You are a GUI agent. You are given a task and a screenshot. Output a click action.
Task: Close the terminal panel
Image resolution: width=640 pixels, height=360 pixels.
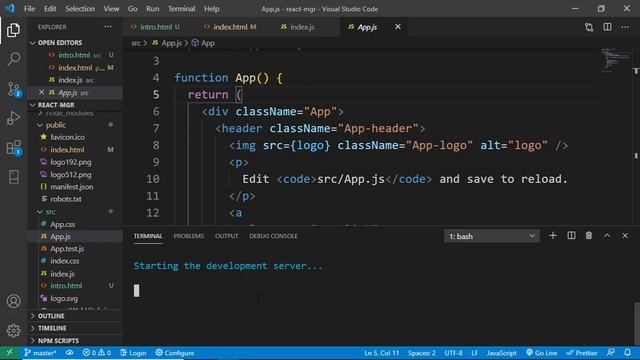pos(625,236)
